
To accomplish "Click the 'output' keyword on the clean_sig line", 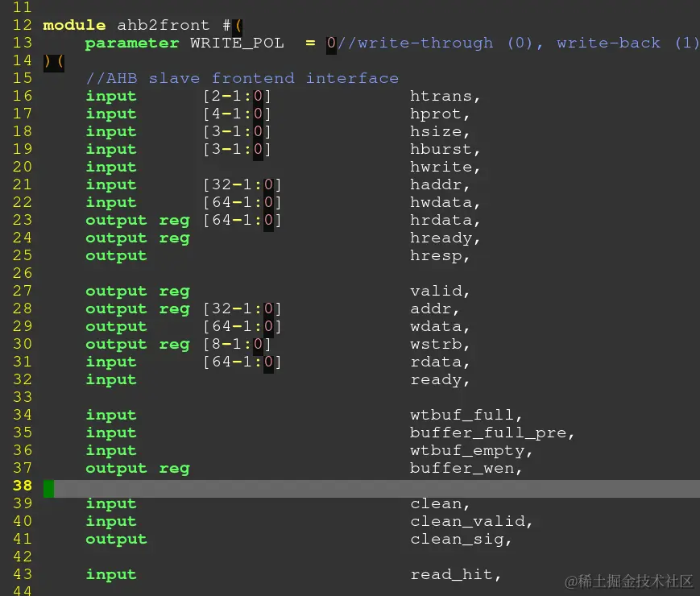I will click(116, 540).
